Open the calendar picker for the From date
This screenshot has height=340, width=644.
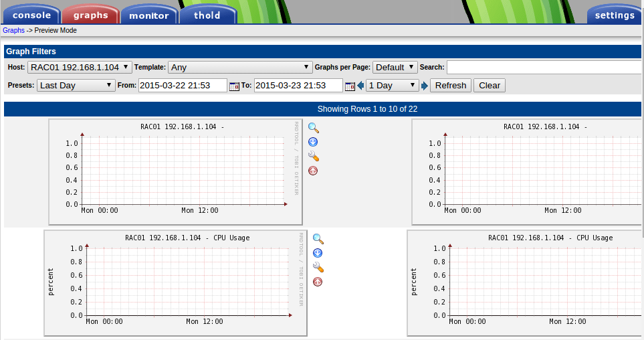point(234,86)
